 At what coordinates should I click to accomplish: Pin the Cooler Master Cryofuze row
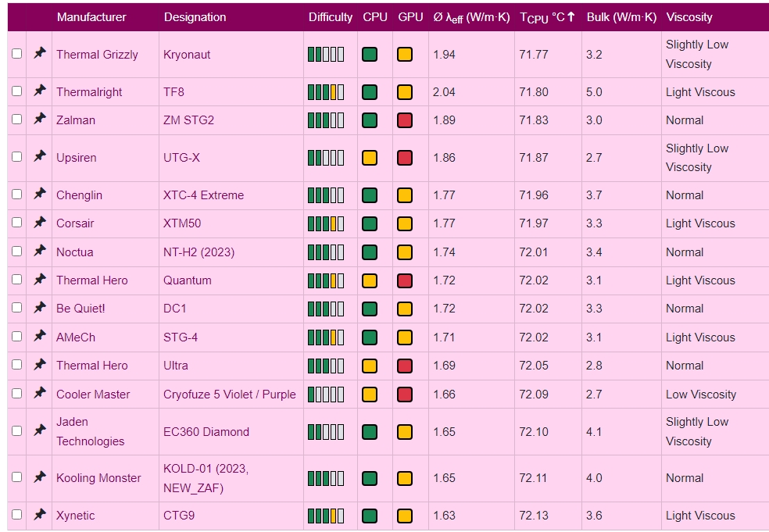pos(40,394)
